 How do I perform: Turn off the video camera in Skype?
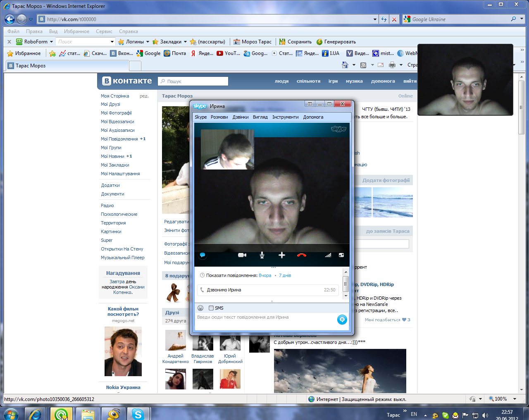[x=242, y=255]
